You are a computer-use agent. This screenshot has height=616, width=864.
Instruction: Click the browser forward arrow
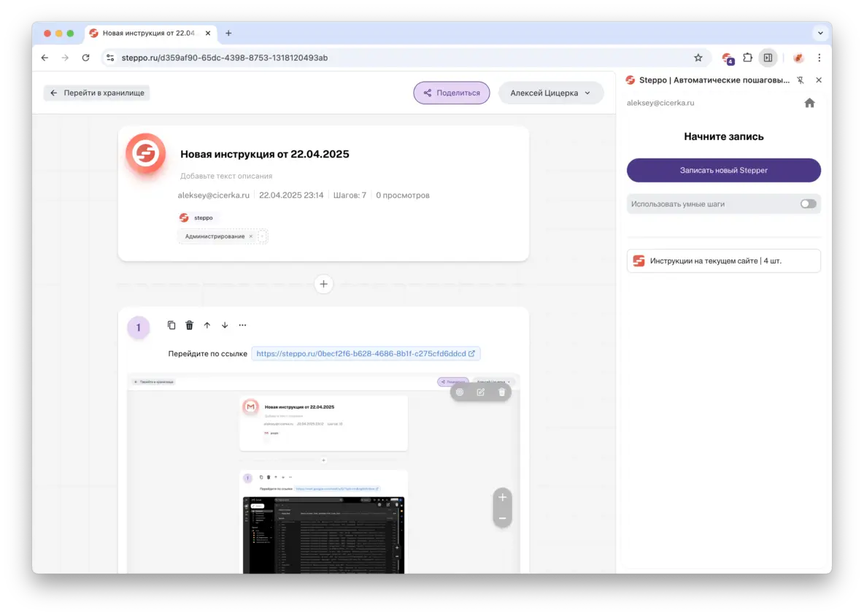[x=65, y=58]
